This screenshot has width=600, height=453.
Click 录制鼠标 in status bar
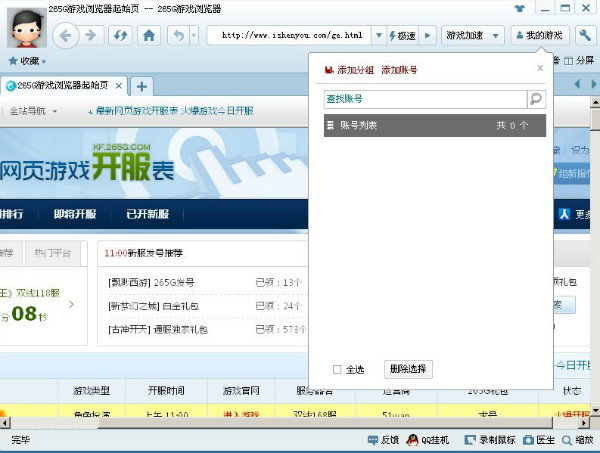tap(490, 440)
